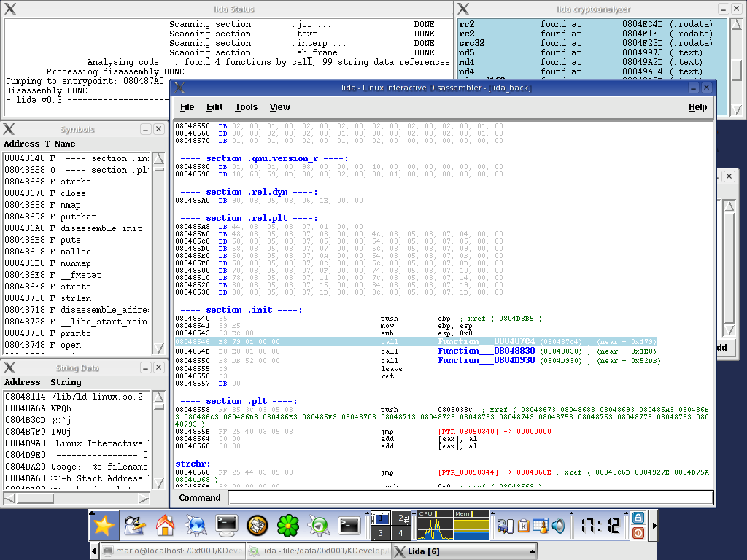Switch to virtual desktop 3
The image size is (747, 560).
(x=380, y=533)
